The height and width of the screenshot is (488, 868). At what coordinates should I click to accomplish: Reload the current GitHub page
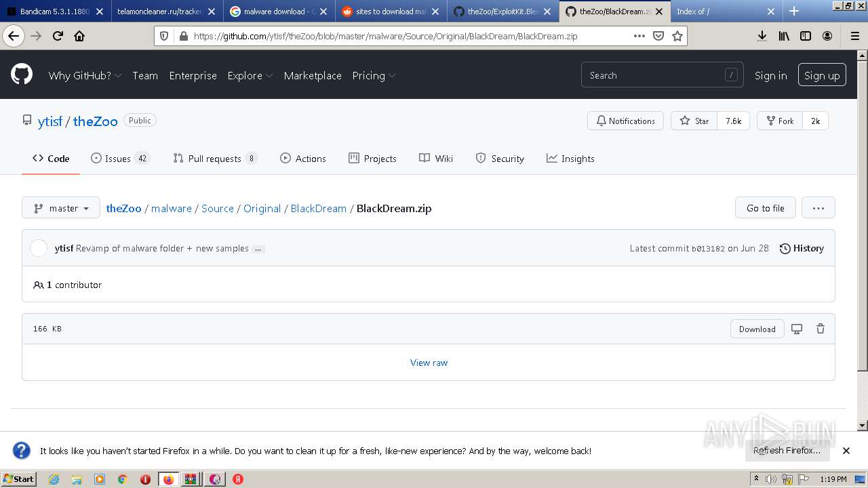[58, 36]
